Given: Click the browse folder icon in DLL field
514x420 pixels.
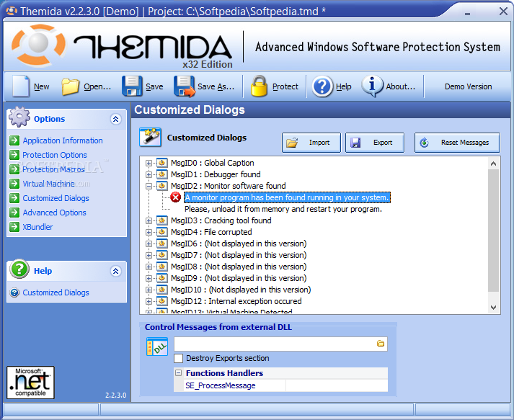Looking at the screenshot, I should point(380,344).
